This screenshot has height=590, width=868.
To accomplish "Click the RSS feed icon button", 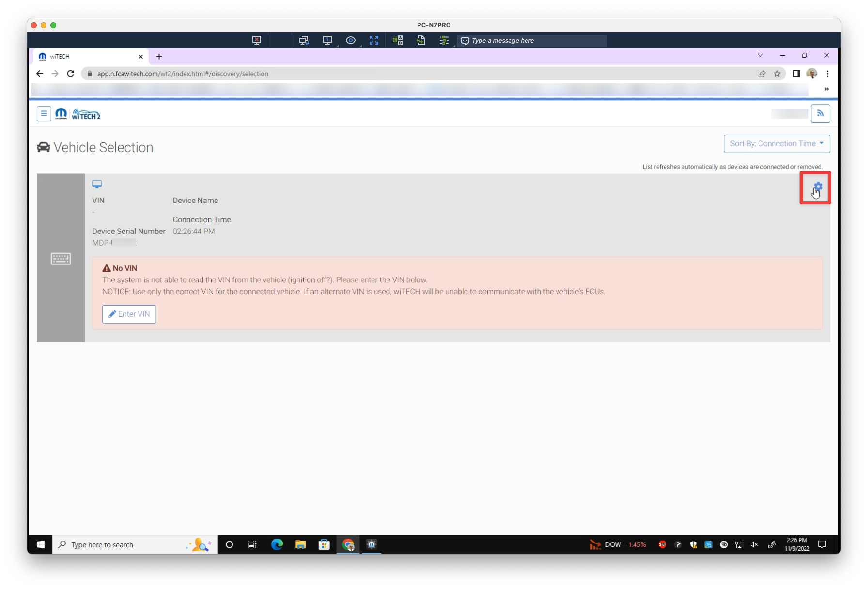I will [x=820, y=113].
